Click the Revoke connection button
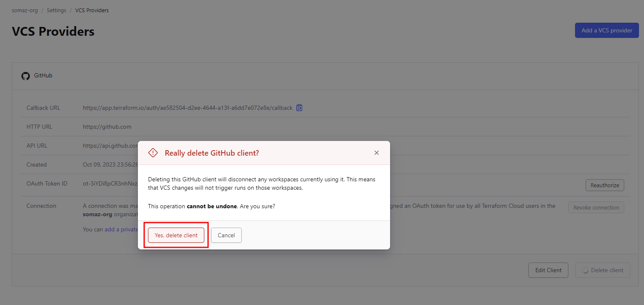This screenshot has height=305, width=644. coord(596,207)
